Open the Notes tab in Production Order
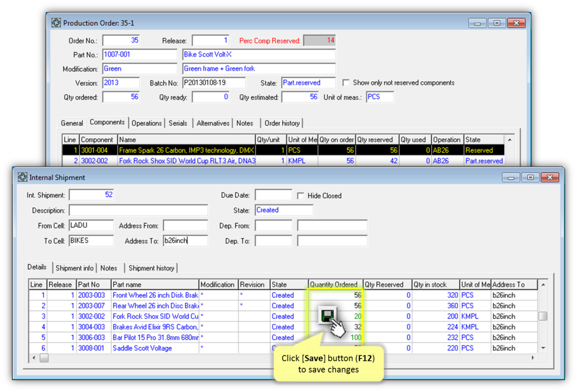Screen dimensions: 577x392 245,123
